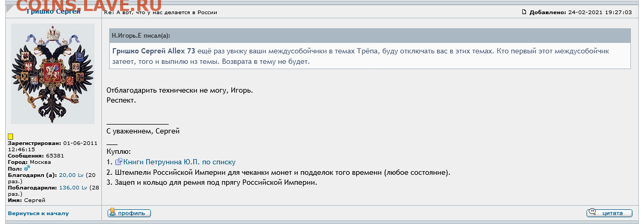The height and width of the screenshot is (224, 644).
Task: Click the reply text Отблагодарить технически не могу, Игорь
Action: pyautogui.click(x=180, y=91)
